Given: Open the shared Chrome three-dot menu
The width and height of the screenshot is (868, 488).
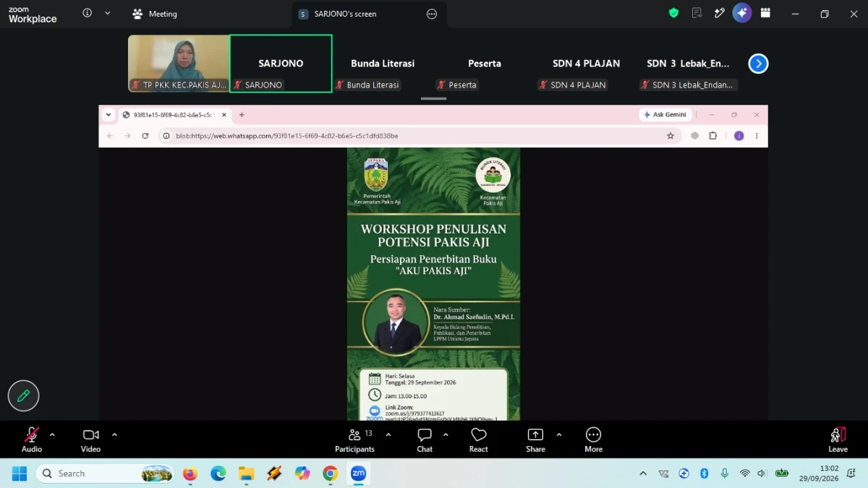Looking at the screenshot, I should pyautogui.click(x=757, y=136).
